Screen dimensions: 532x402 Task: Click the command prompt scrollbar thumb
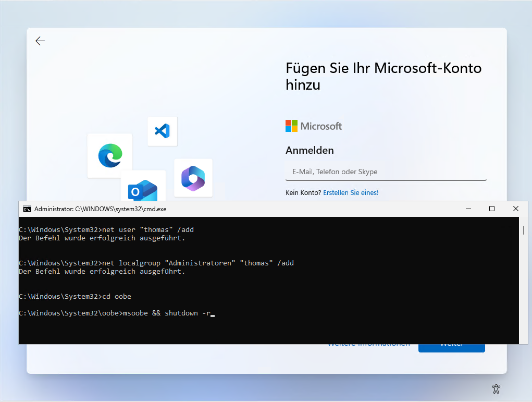(524, 230)
